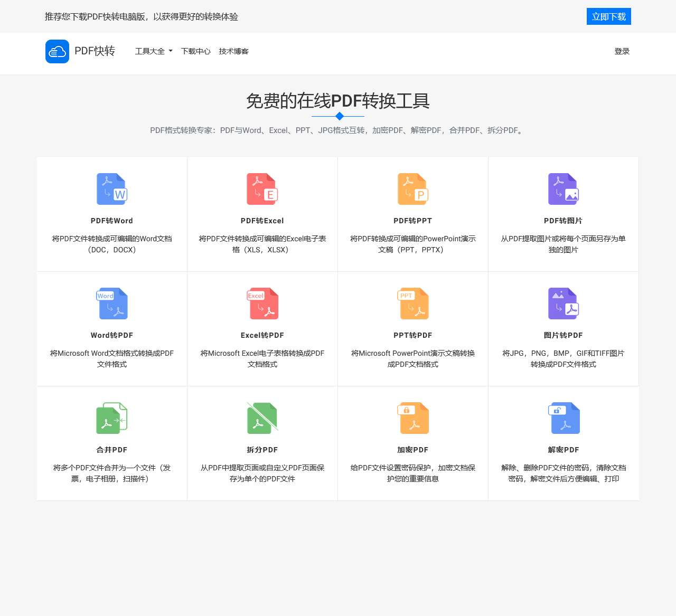Screen dimensions: 676x616
Task: Select the PDF转图片 purple image icon
Action: 563,189
